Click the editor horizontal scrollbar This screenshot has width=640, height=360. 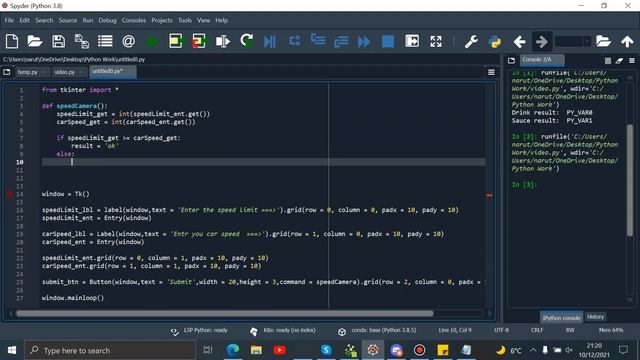224,313
